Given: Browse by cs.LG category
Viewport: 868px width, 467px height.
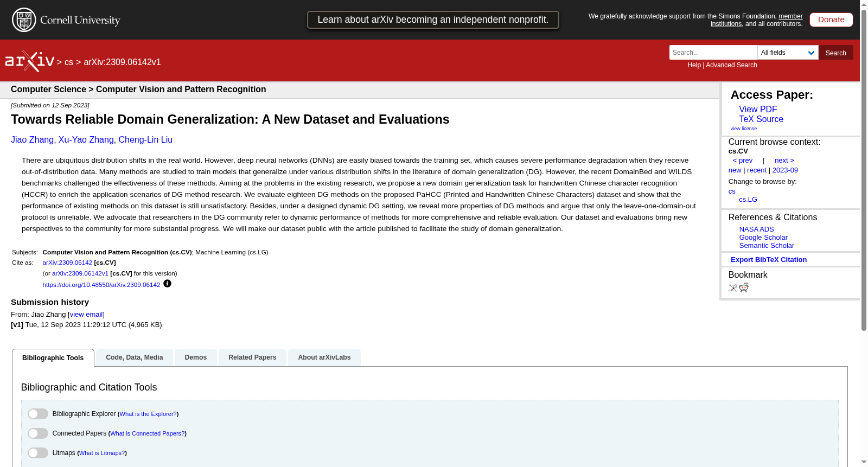Looking at the screenshot, I should click(748, 200).
